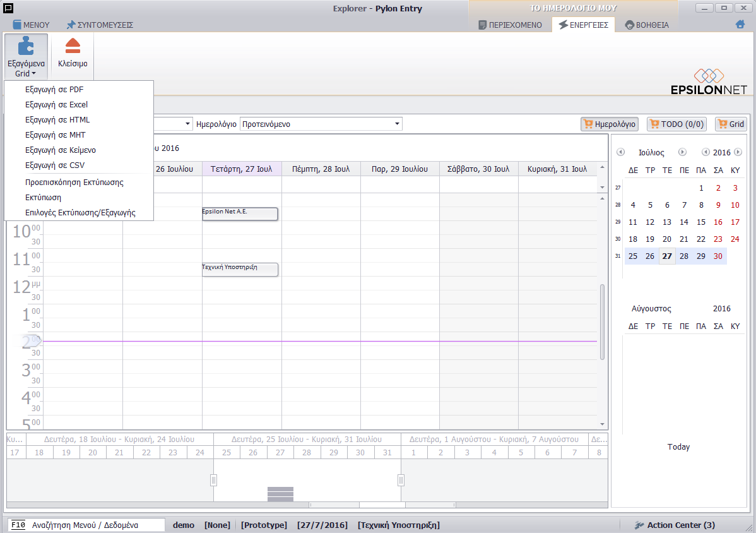Expand the dropdown left of Ημερολόγιο label
The height and width of the screenshot is (533, 756).
click(x=187, y=124)
